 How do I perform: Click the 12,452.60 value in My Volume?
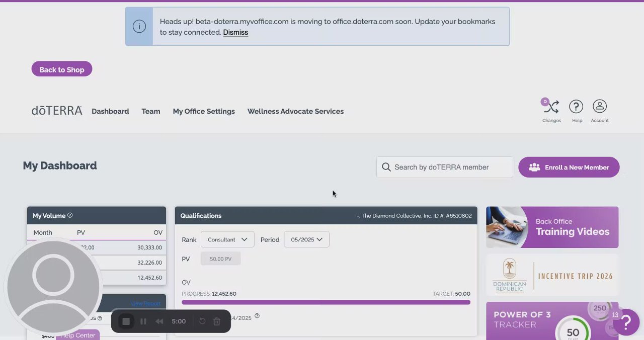coord(149,278)
